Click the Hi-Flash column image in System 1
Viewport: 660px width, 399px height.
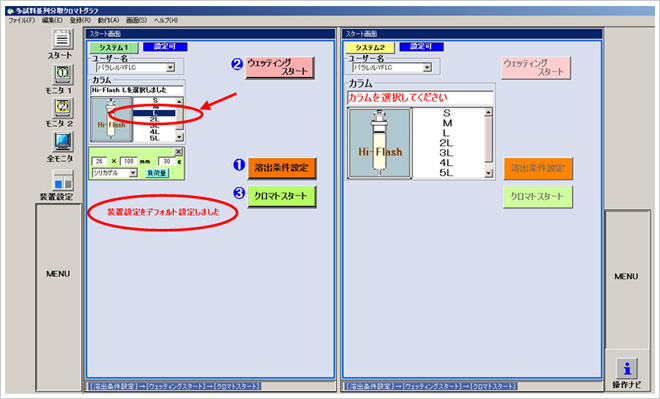pyautogui.click(x=112, y=119)
